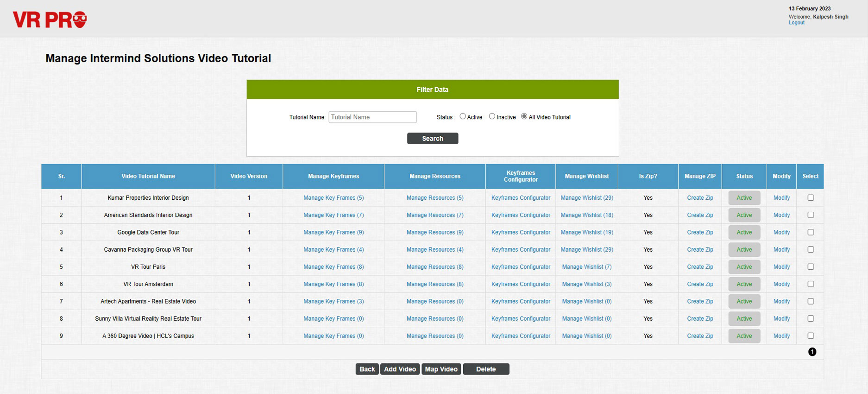Modify the Artech Apartments entry
Image resolution: width=868 pixels, height=394 pixels.
tap(781, 301)
